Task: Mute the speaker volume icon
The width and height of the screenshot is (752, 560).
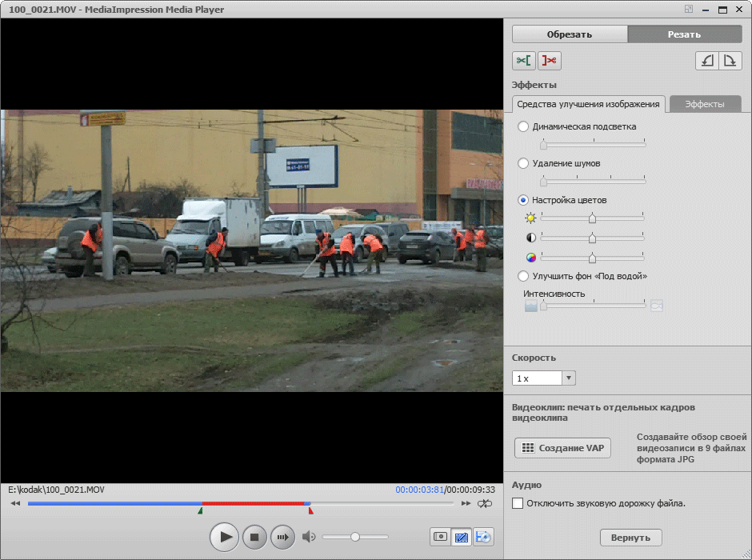Action: (x=308, y=537)
